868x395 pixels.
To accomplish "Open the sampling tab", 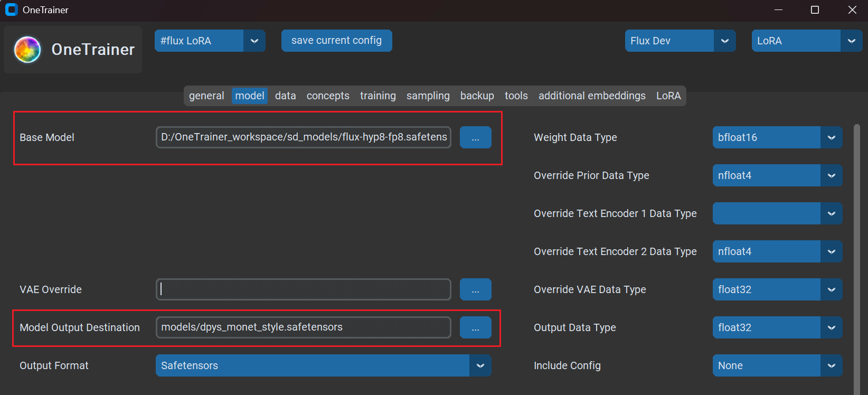I will 428,96.
